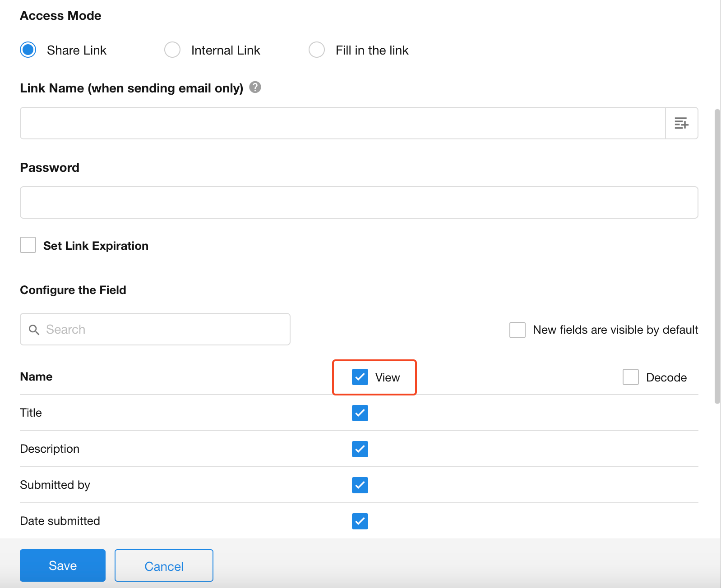Uncheck View for Date submitted
Screen dimensions: 721x588
coord(360,521)
